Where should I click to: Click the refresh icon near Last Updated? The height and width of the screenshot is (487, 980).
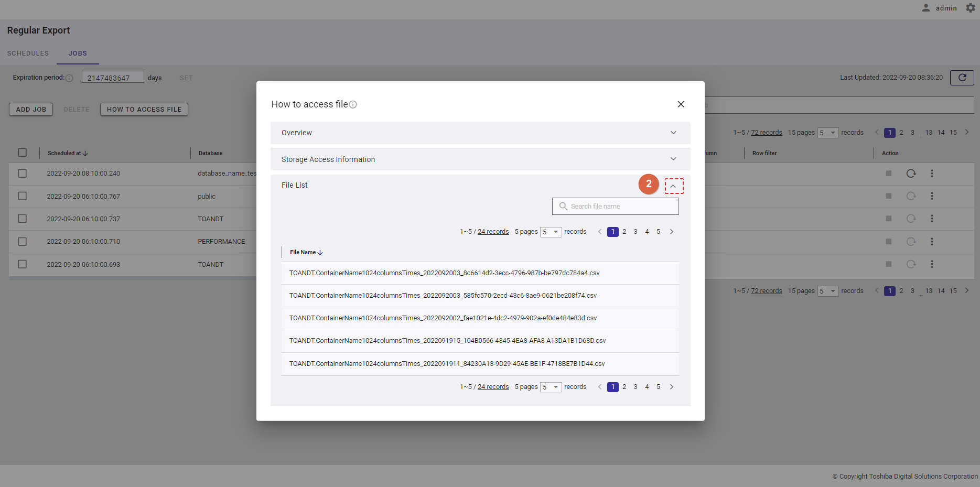click(962, 78)
